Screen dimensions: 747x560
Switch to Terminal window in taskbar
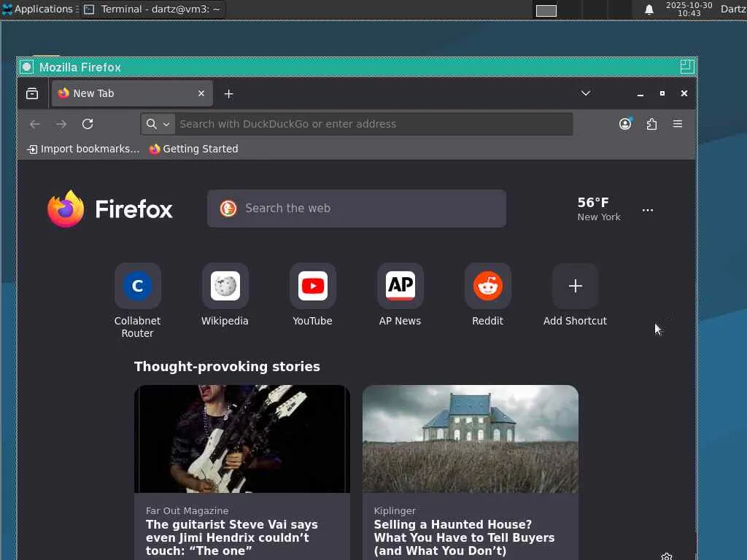click(x=153, y=9)
